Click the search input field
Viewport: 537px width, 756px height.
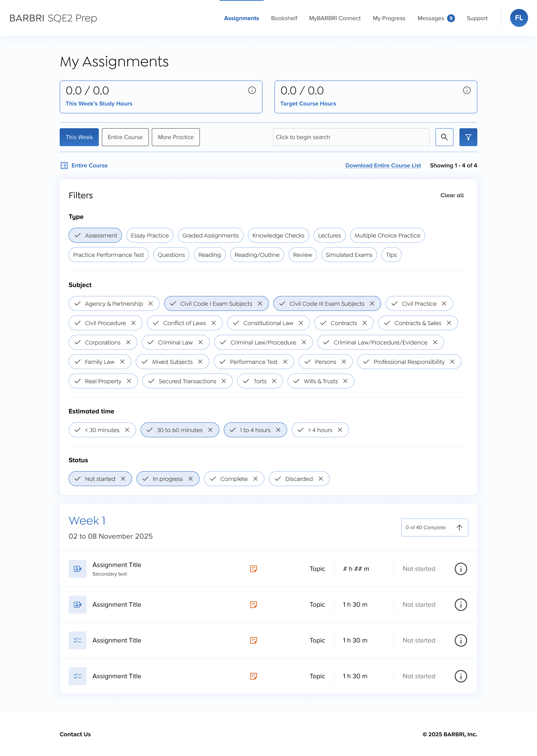click(x=351, y=137)
